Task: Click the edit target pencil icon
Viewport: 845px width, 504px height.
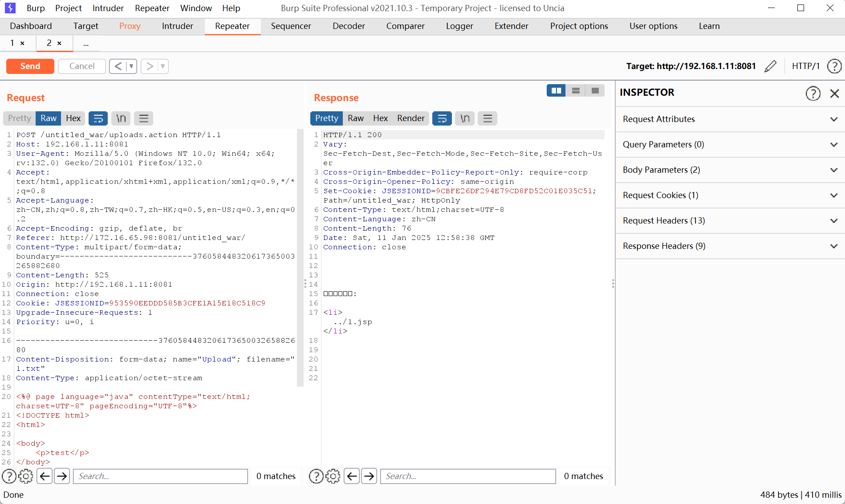Action: click(x=770, y=66)
